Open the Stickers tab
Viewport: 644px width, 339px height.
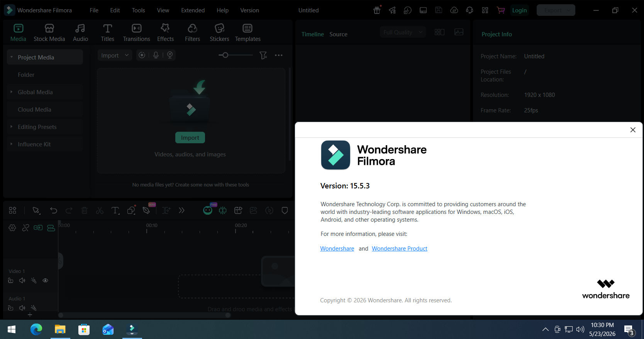(x=219, y=33)
